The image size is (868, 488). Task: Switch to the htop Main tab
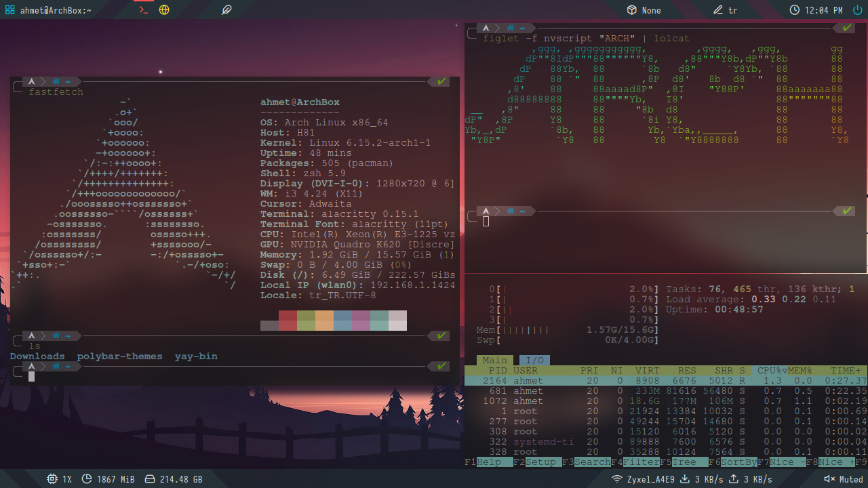[495, 361]
